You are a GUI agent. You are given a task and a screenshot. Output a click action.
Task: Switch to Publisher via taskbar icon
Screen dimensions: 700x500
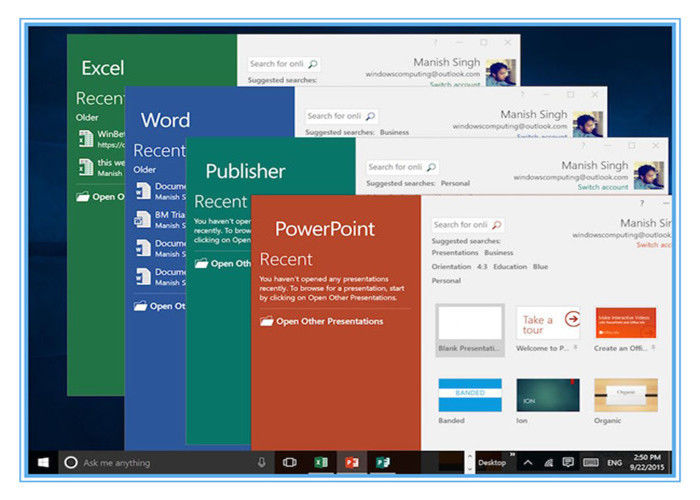[383, 462]
